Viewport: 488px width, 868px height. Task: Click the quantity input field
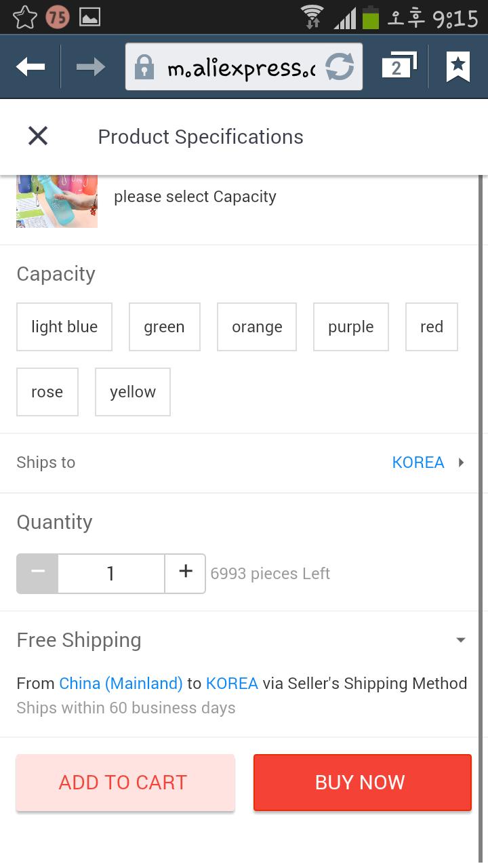pos(111,573)
